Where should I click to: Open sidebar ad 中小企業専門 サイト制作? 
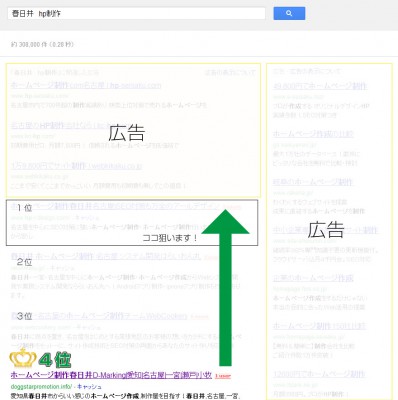pyautogui.click(x=325, y=230)
